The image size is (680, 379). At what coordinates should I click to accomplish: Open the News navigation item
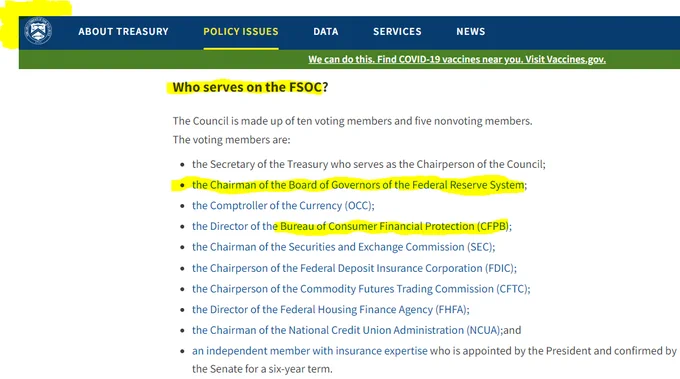click(x=471, y=32)
